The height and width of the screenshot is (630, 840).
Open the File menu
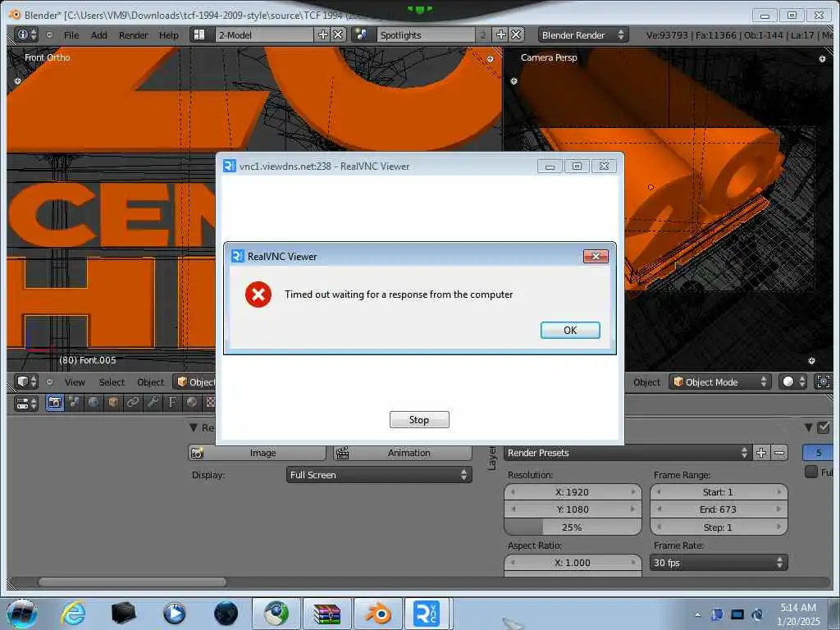[71, 35]
